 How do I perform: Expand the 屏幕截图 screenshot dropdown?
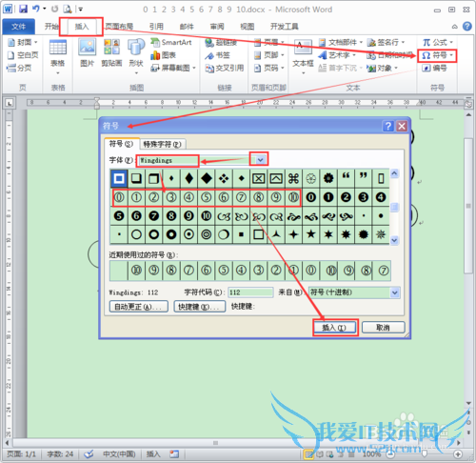coord(194,68)
